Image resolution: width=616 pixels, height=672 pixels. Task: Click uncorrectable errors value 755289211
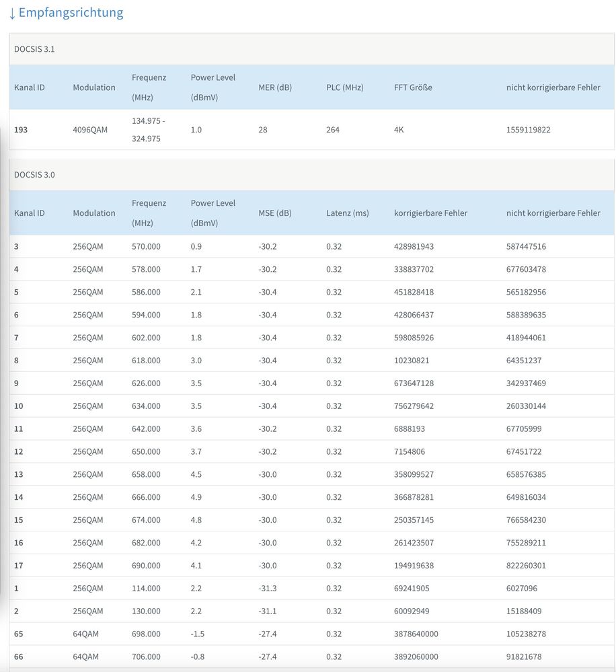coord(526,543)
